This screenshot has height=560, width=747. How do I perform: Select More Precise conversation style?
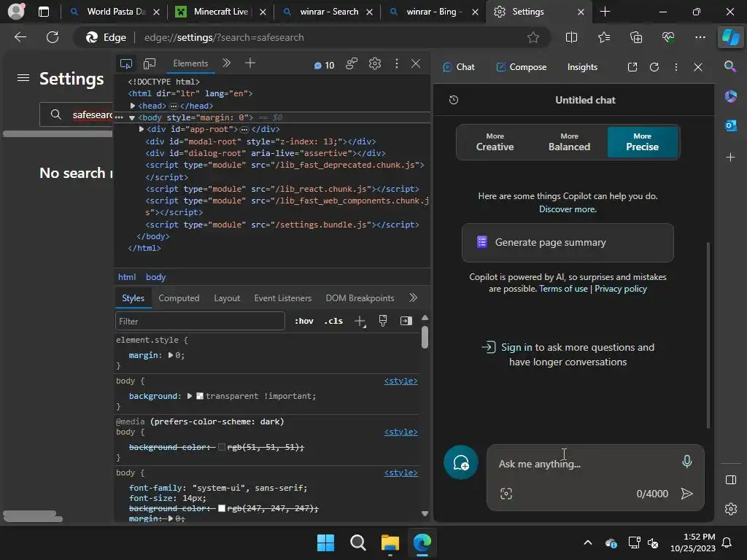click(642, 142)
